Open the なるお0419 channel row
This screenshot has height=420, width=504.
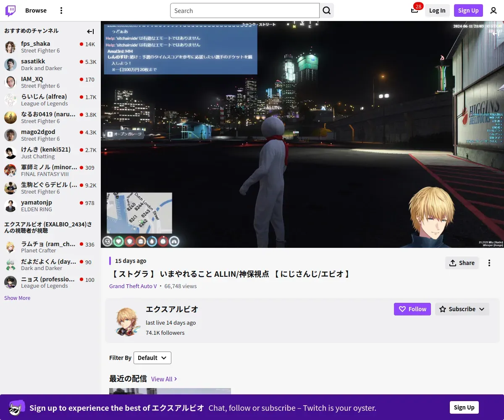click(50, 118)
